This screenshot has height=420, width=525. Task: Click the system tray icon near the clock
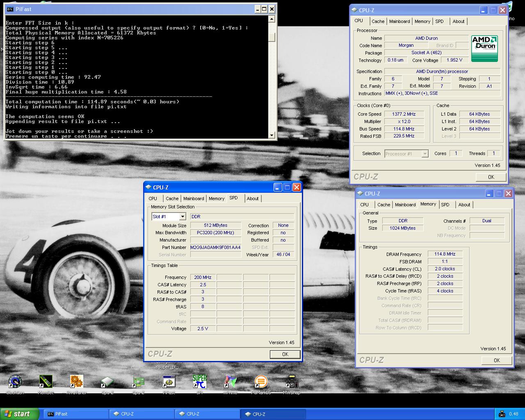[502, 414]
